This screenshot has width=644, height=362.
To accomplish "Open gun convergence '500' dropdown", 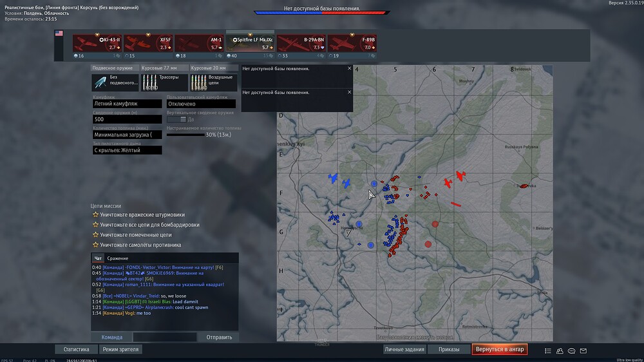I will pos(127,119).
